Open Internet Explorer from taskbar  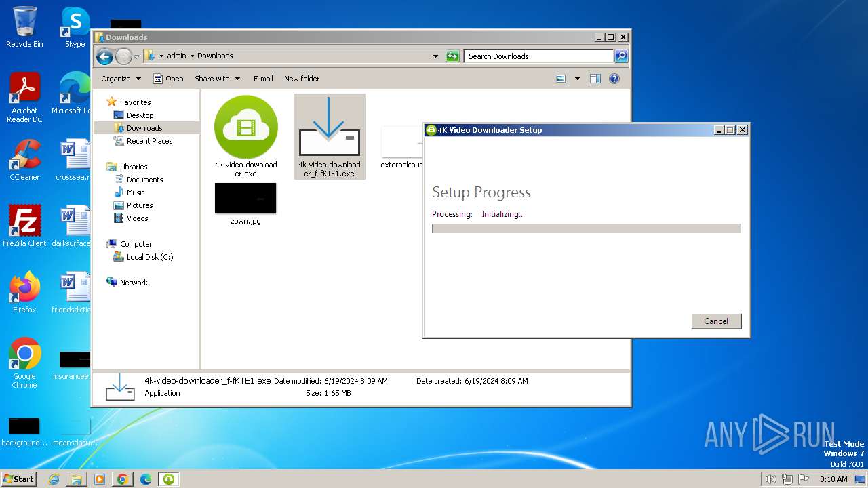(54, 479)
